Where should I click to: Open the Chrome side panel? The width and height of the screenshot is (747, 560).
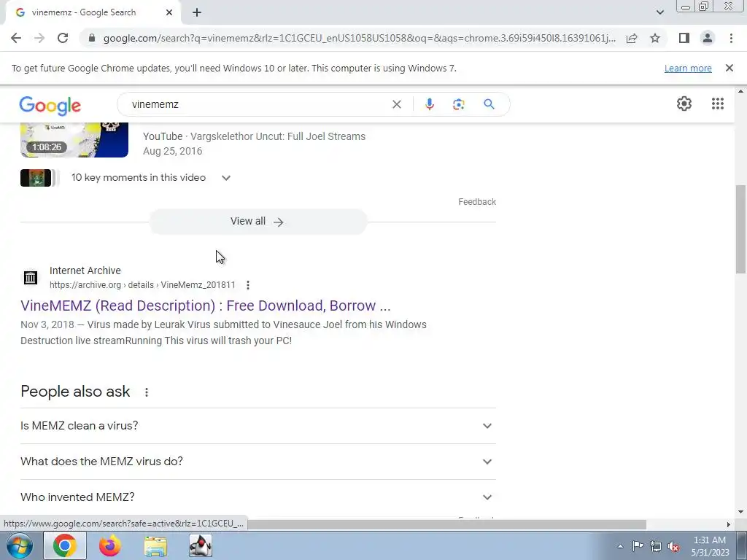(x=684, y=38)
